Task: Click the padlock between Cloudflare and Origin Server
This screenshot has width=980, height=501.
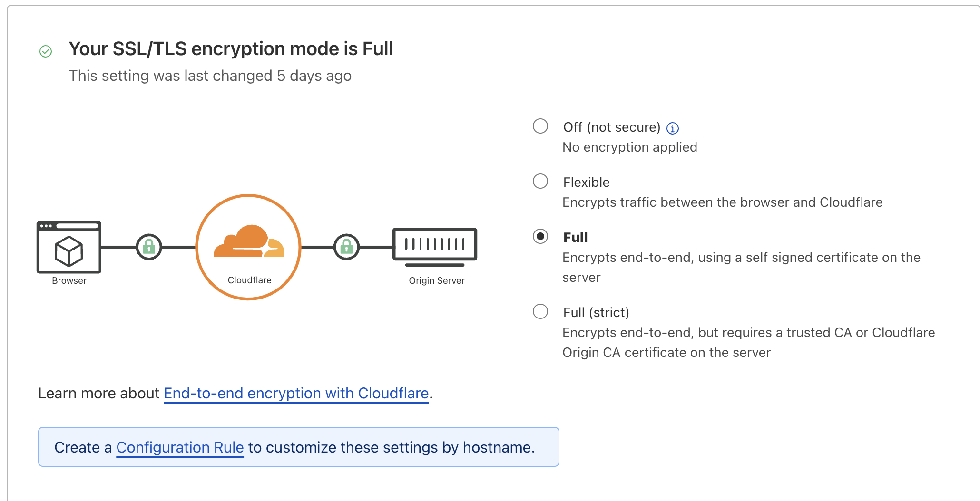Action: point(346,247)
